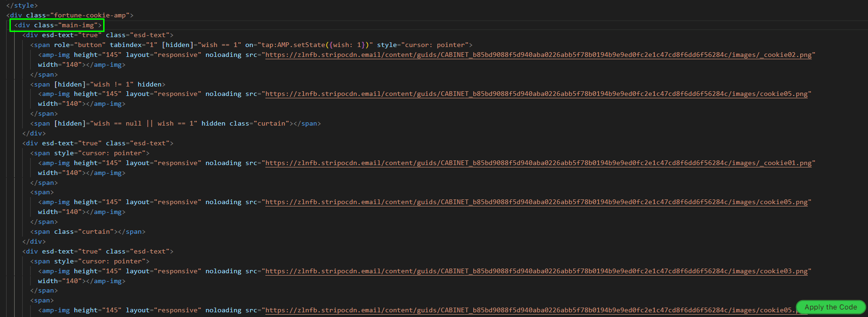The height and width of the screenshot is (317, 868).
Task: Click the span with wish == null condition
Action: pos(175,124)
